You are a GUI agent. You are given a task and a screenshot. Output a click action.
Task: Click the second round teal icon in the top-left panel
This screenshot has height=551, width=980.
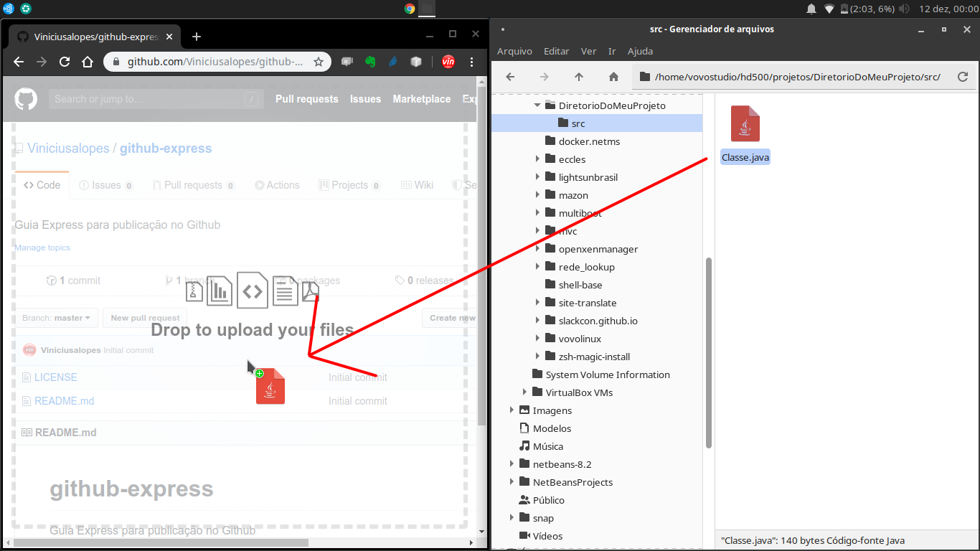pos(26,9)
